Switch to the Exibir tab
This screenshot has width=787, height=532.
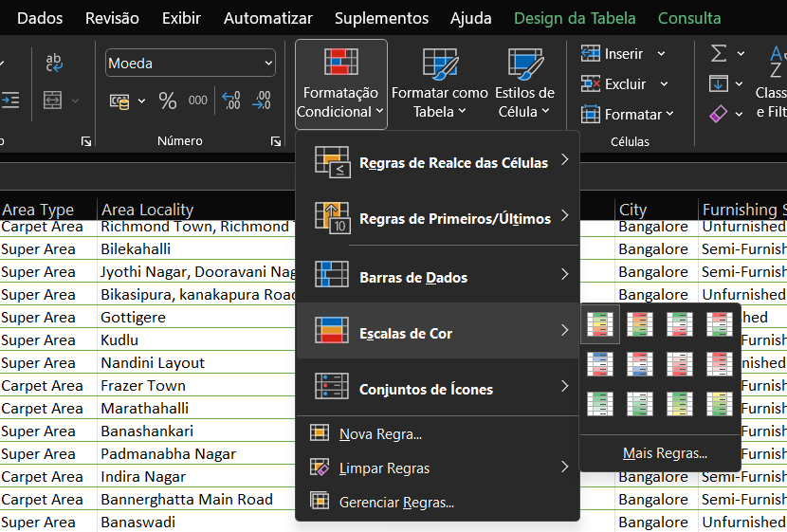tap(181, 18)
